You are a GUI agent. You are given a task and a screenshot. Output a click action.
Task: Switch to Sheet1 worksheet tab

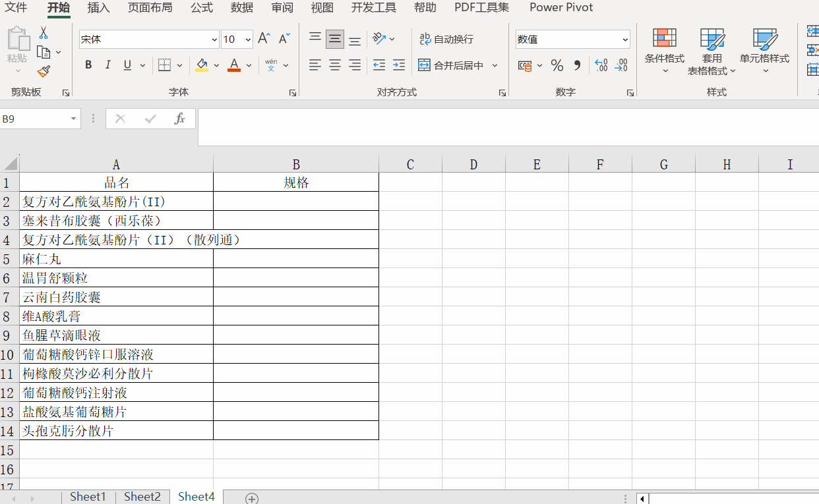[x=88, y=496]
